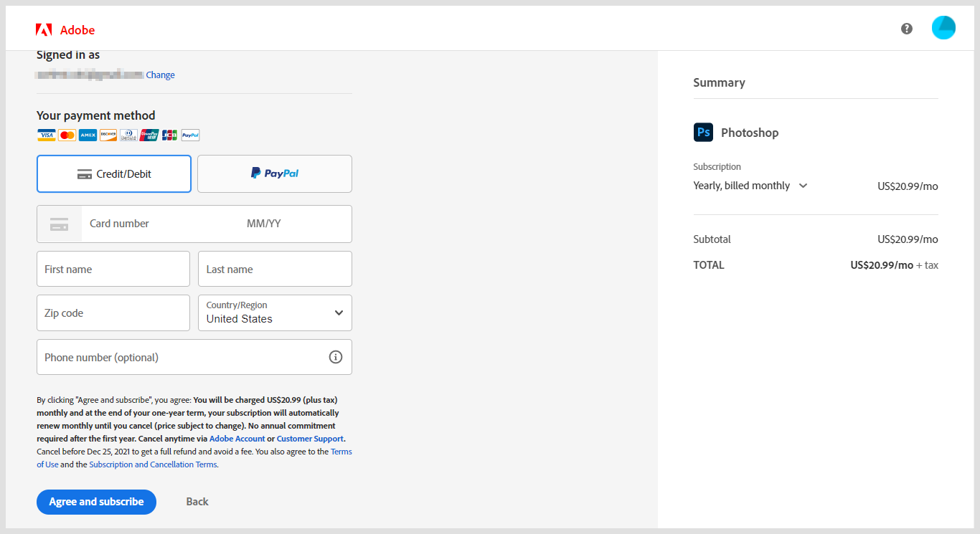Click Agree and subscribe button
980x534 pixels.
[x=96, y=502]
